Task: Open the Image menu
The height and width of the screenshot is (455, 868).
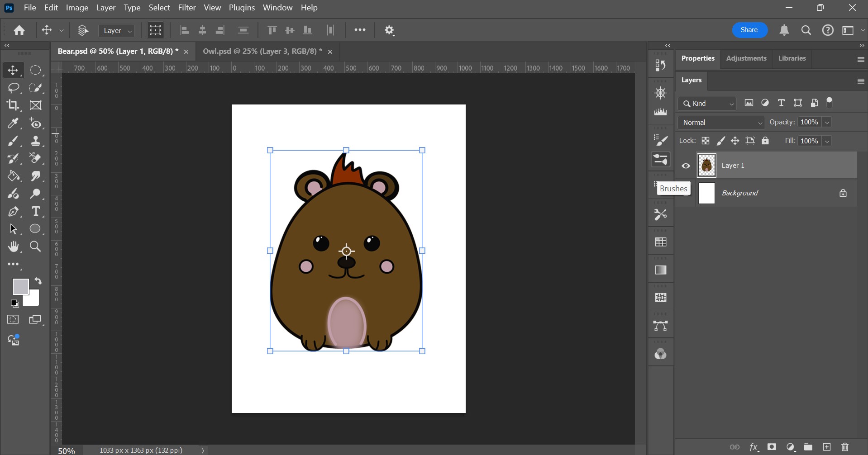Action: 77,8
